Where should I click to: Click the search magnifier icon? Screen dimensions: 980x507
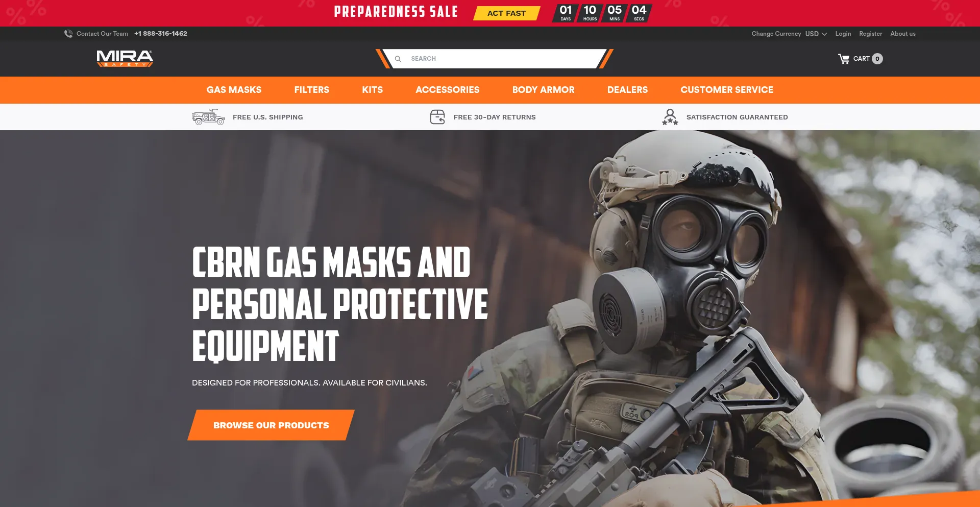click(398, 59)
